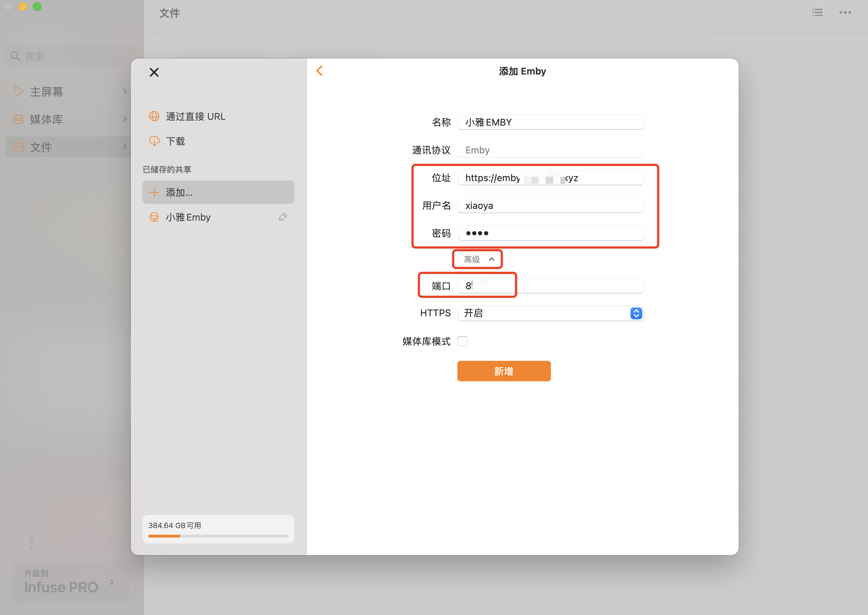Click the green fullscreen window button
868x615 pixels.
pos(37,7)
